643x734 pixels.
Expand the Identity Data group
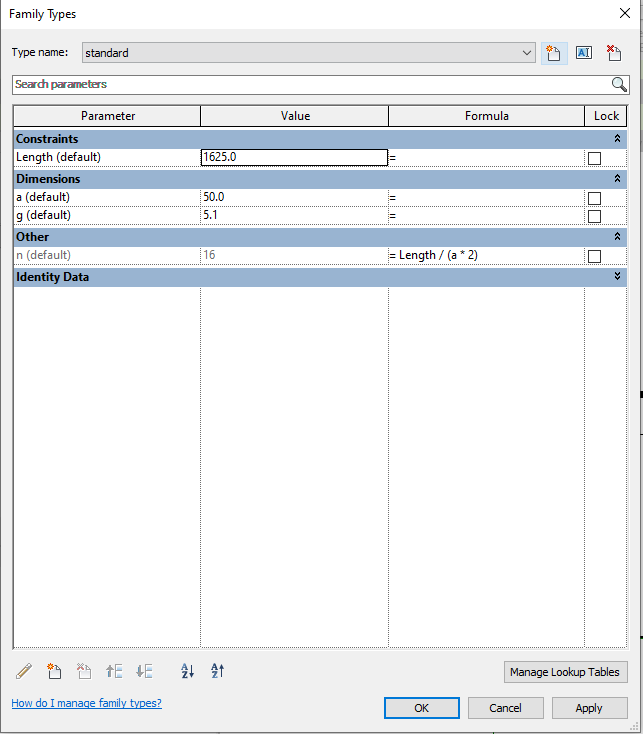617,277
